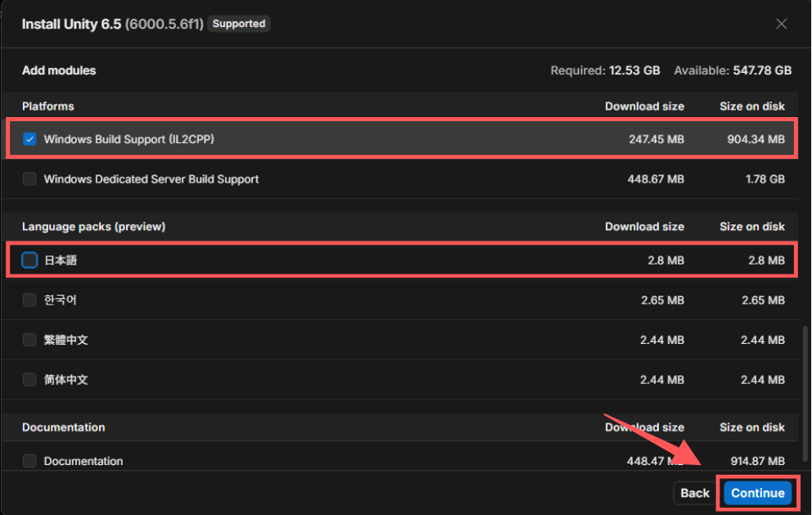
Task: Check the 简体中文 language pack
Action: click(29, 380)
